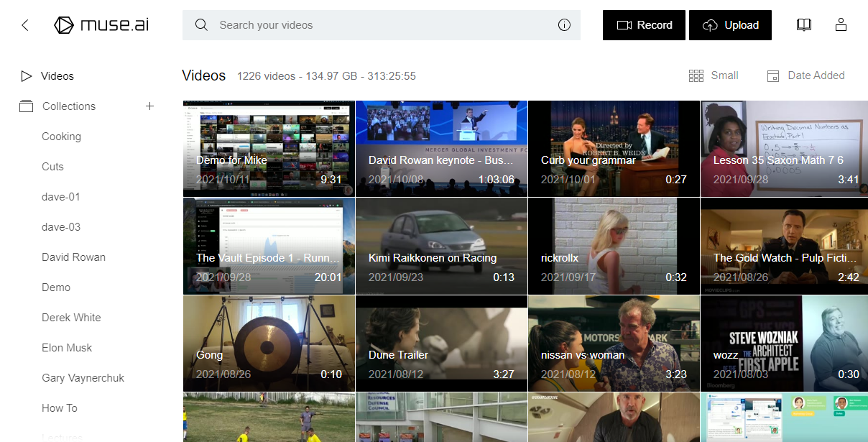The height and width of the screenshot is (442, 868).
Task: Click the search info icon
Action: 564,25
